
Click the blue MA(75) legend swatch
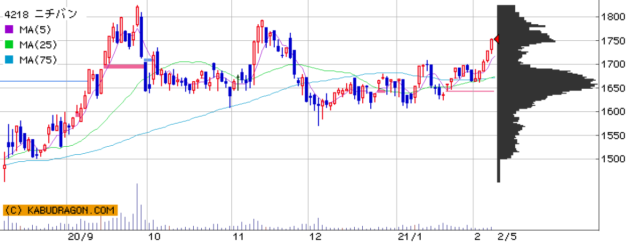pos(10,60)
